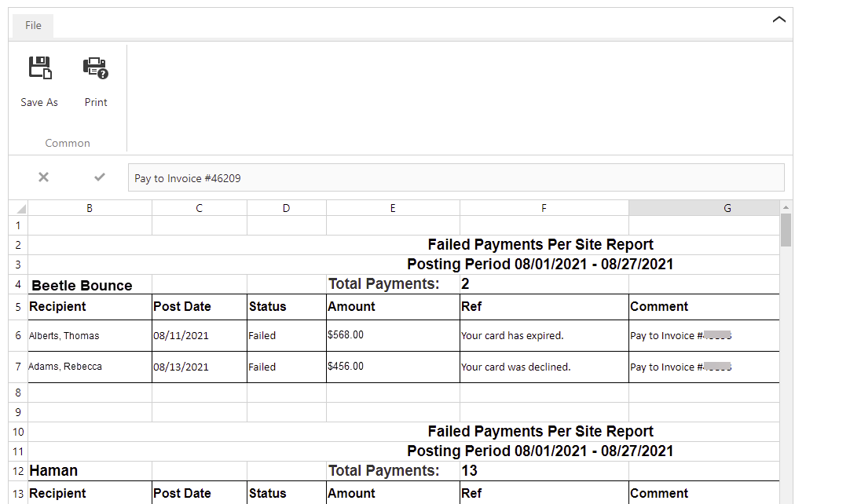Click the Failed status for Adams, Rebecca
The width and height of the screenshot is (861, 504).
(x=286, y=367)
